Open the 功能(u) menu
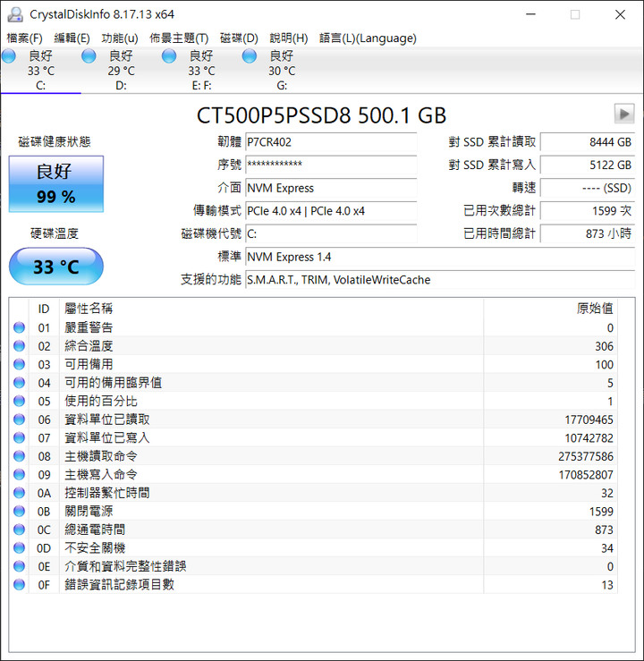 pos(120,38)
